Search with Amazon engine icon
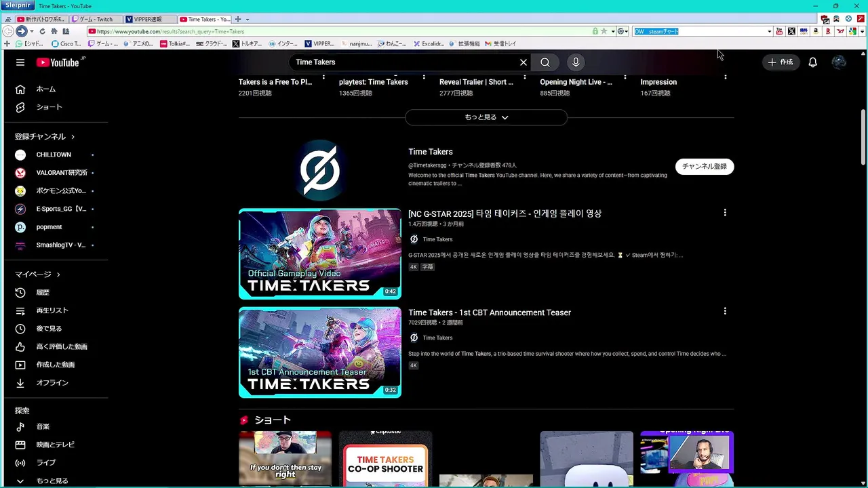 (x=816, y=31)
